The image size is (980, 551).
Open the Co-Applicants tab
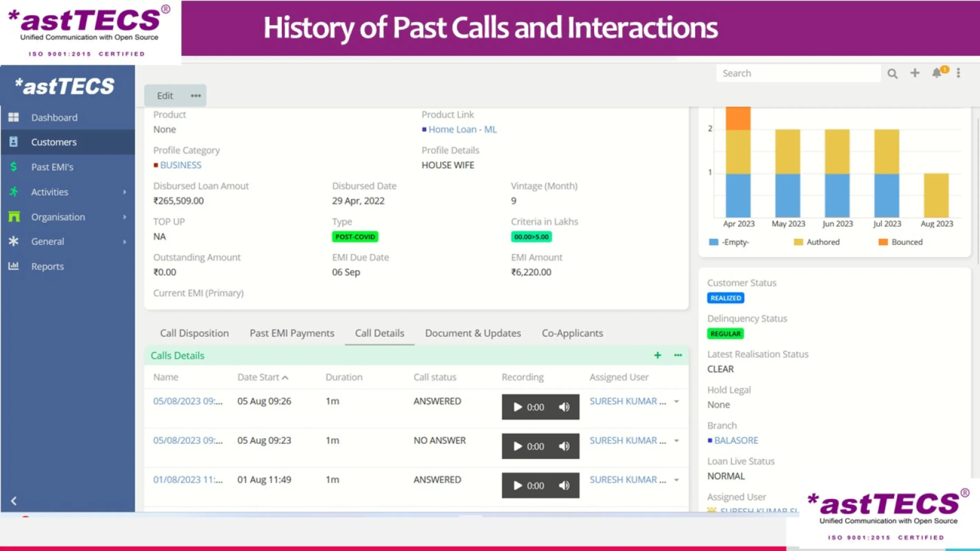572,333
